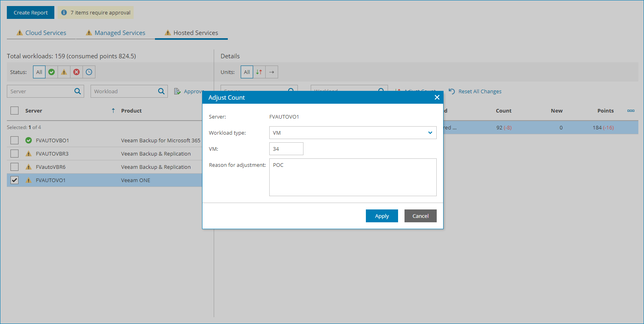Click the Workload type chevron arrow
Screen dimensions: 644x324
click(430, 133)
